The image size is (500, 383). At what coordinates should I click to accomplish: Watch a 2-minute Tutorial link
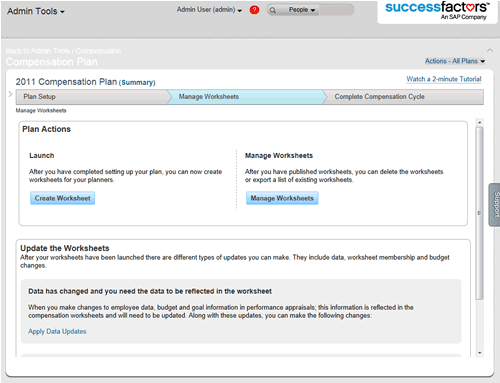tap(444, 79)
